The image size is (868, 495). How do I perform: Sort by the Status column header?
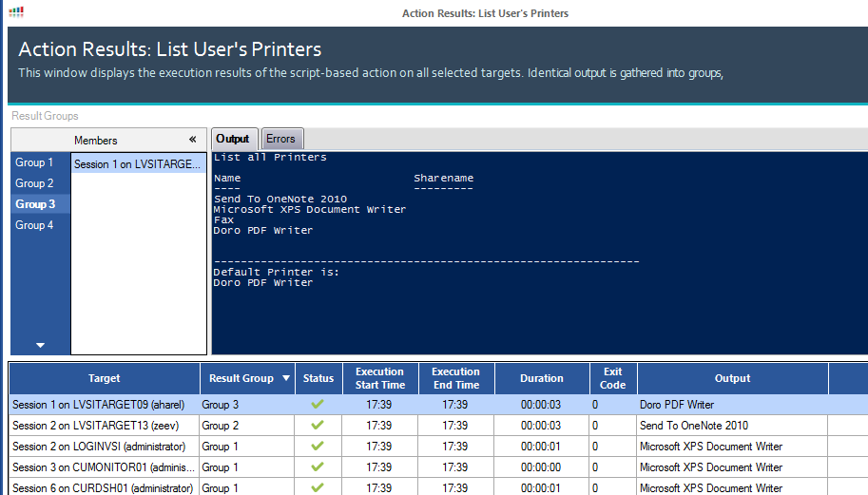(x=318, y=378)
